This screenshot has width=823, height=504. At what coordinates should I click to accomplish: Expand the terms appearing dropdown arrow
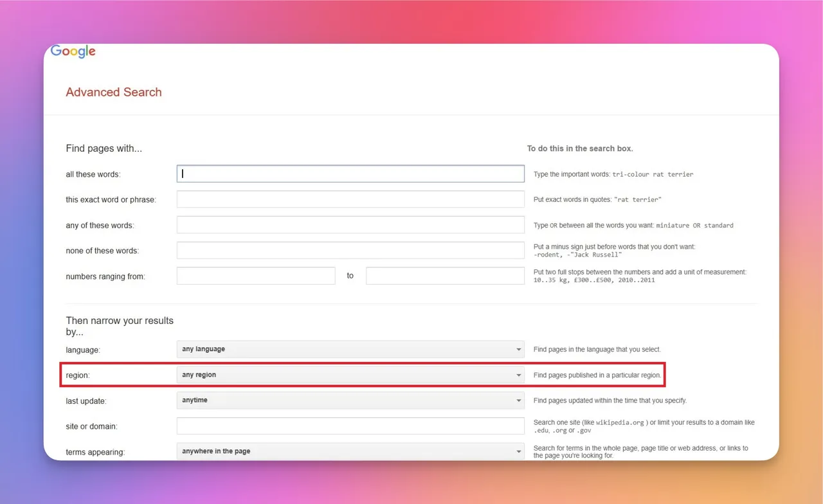tap(518, 452)
